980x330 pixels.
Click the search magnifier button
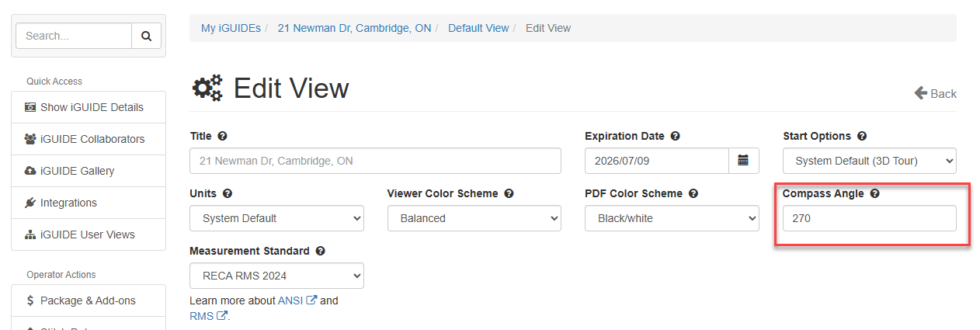pos(146,36)
